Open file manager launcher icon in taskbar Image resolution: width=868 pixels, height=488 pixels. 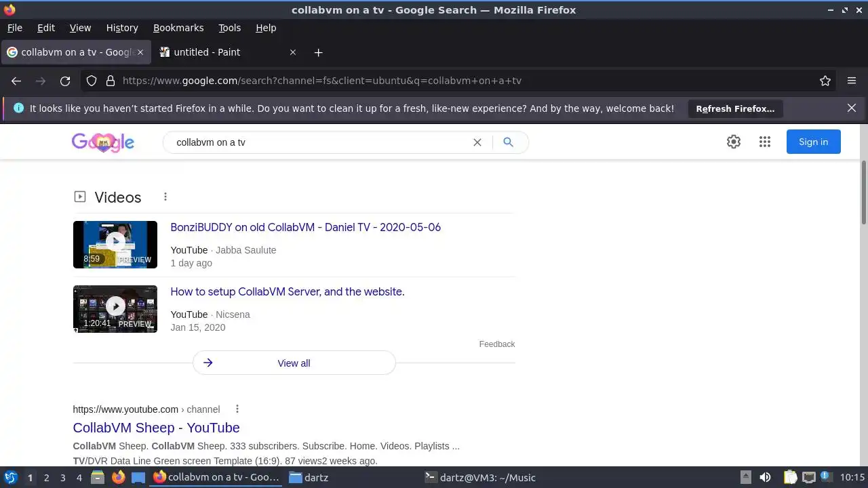coord(98,477)
